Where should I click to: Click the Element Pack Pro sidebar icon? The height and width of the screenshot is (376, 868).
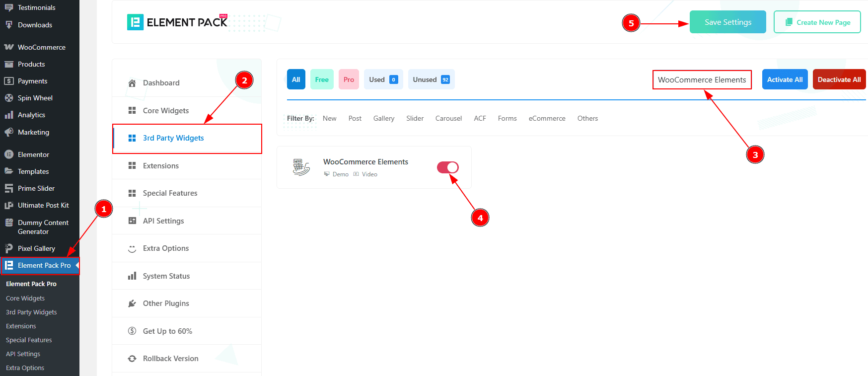point(9,265)
